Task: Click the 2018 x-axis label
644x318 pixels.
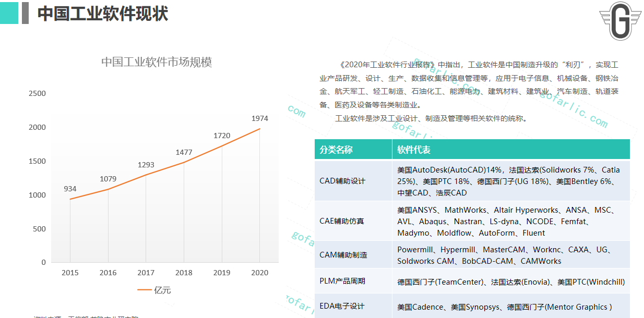Action: pos(184,273)
